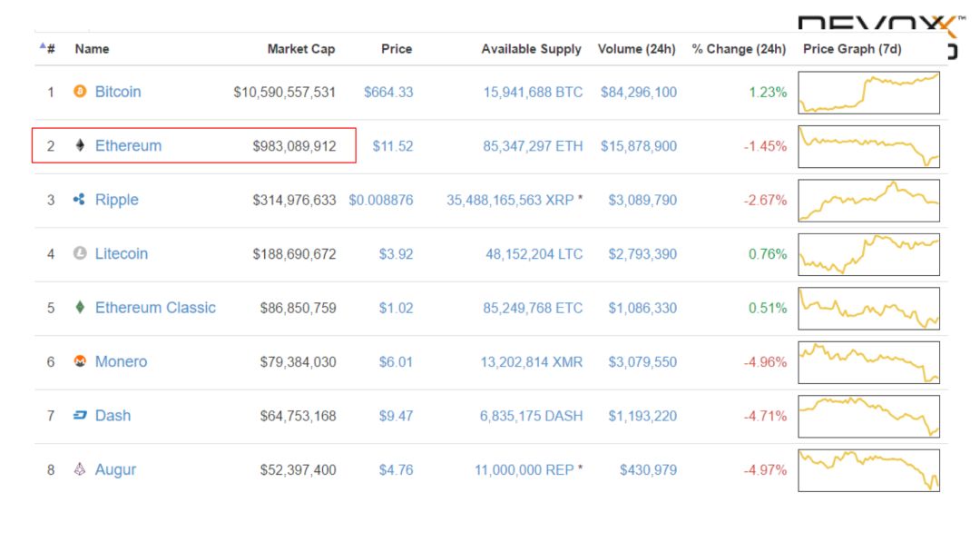
Task: Click Augur price $4.76
Action: point(397,470)
